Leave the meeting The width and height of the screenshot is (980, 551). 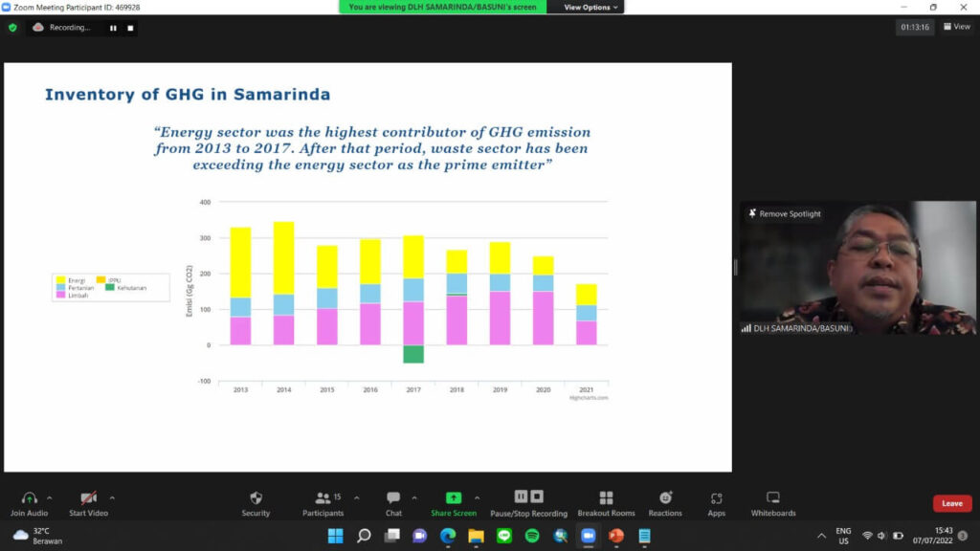[952, 503]
